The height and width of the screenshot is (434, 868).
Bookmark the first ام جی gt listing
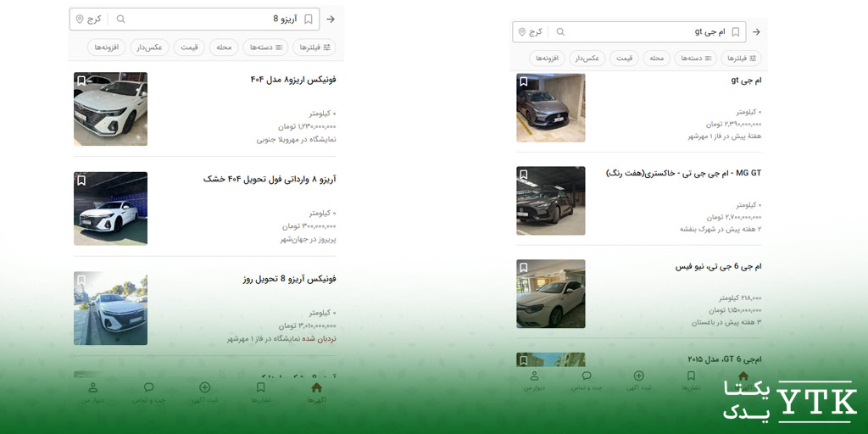[x=524, y=82]
